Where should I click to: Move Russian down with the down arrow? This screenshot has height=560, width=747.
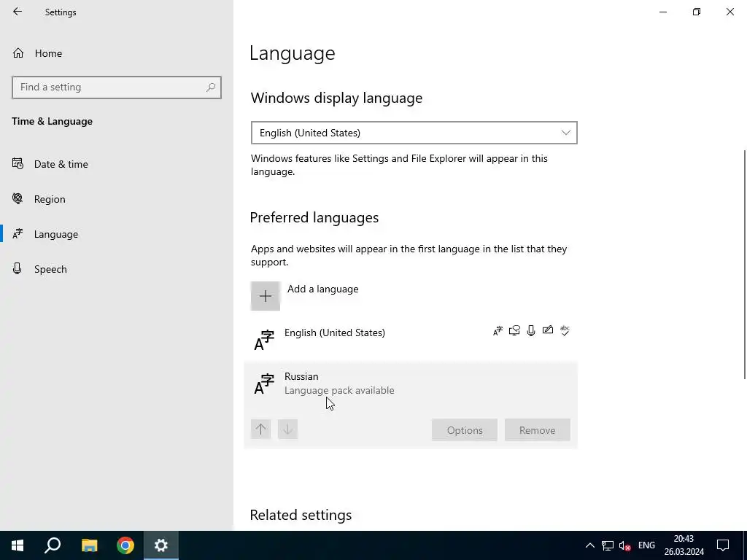pyautogui.click(x=287, y=429)
